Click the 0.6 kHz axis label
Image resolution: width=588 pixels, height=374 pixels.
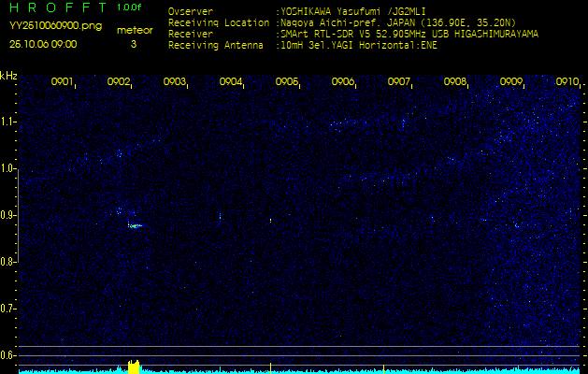tap(7, 355)
